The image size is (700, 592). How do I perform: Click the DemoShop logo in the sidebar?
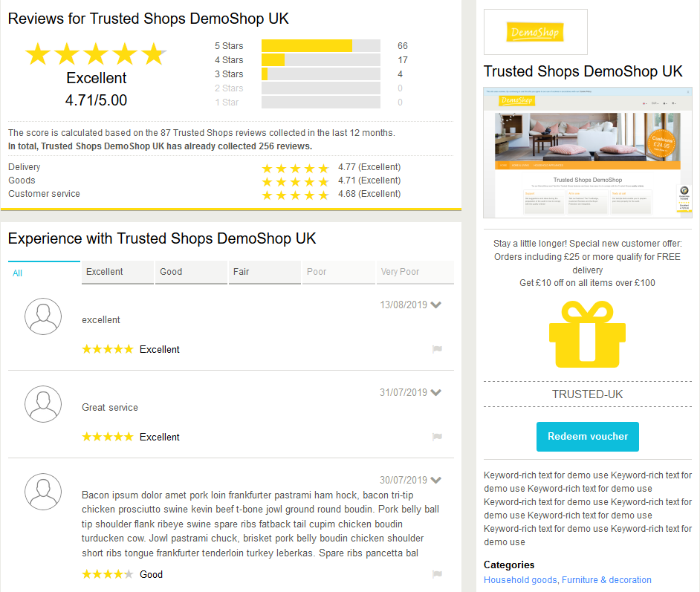pyautogui.click(x=535, y=32)
